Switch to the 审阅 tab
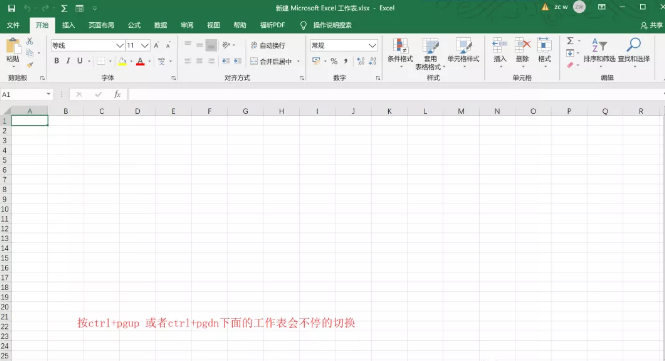Screen dimensions: 665x361 point(187,25)
